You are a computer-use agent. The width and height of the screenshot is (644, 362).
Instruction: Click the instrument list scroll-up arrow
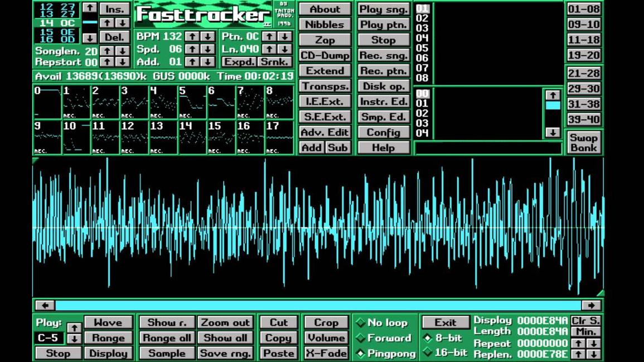552,95
